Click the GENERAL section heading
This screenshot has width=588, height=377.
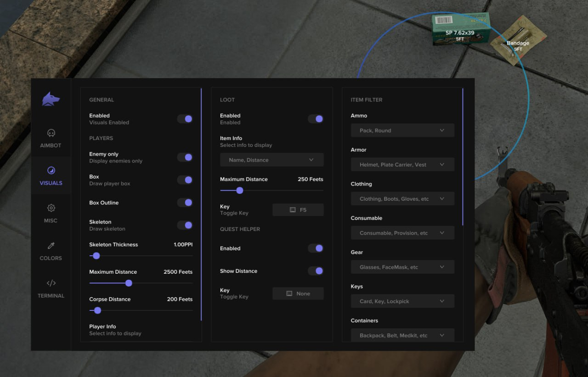[x=102, y=100]
